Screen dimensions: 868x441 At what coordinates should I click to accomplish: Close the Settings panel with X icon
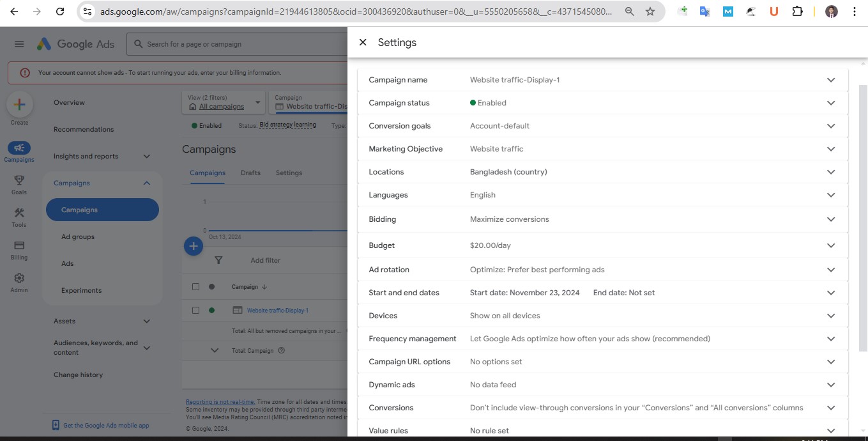pos(363,42)
